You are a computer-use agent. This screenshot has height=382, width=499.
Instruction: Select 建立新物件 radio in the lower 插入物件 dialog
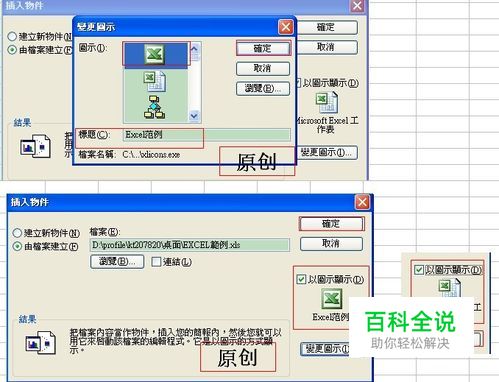point(17,233)
